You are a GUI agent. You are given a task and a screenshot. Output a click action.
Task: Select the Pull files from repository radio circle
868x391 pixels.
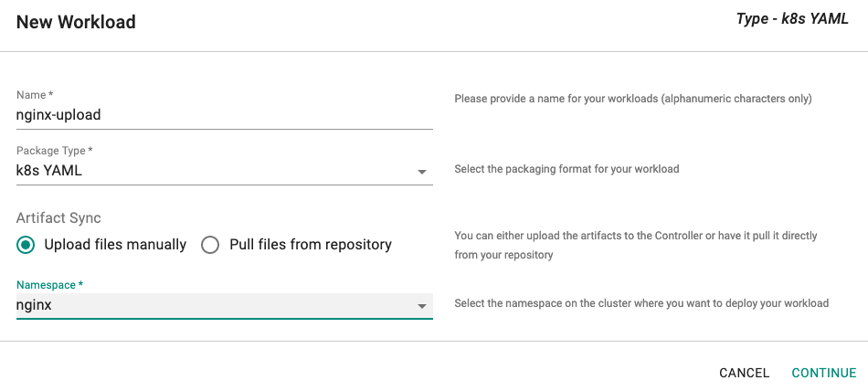point(210,245)
